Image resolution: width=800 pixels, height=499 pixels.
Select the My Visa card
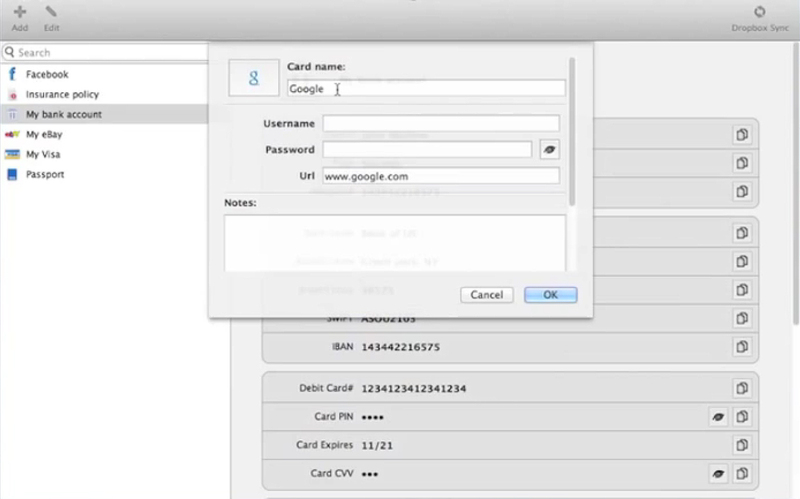(x=104, y=154)
